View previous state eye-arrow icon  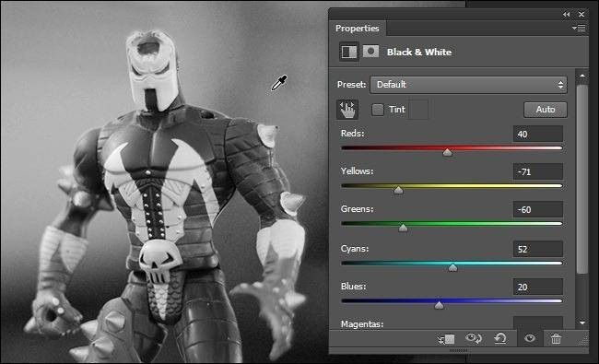[474, 338]
